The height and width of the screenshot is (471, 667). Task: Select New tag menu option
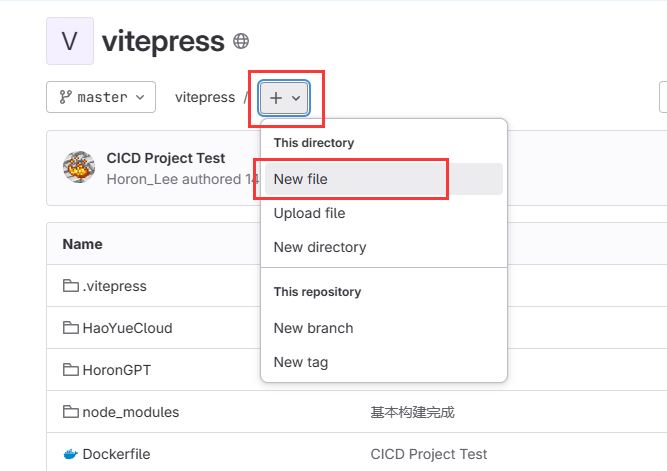tap(301, 362)
